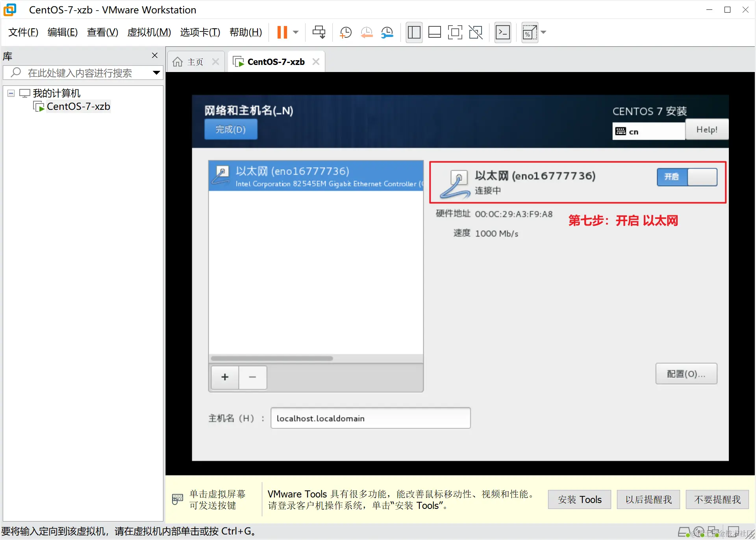The height and width of the screenshot is (540, 756).
Task: Switch to Unity mode
Action: pyautogui.click(x=476, y=32)
